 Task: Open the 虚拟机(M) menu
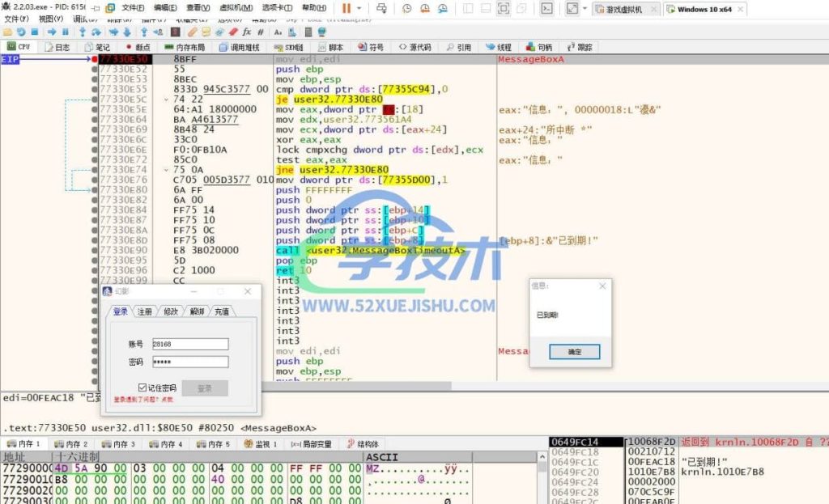coord(238,8)
